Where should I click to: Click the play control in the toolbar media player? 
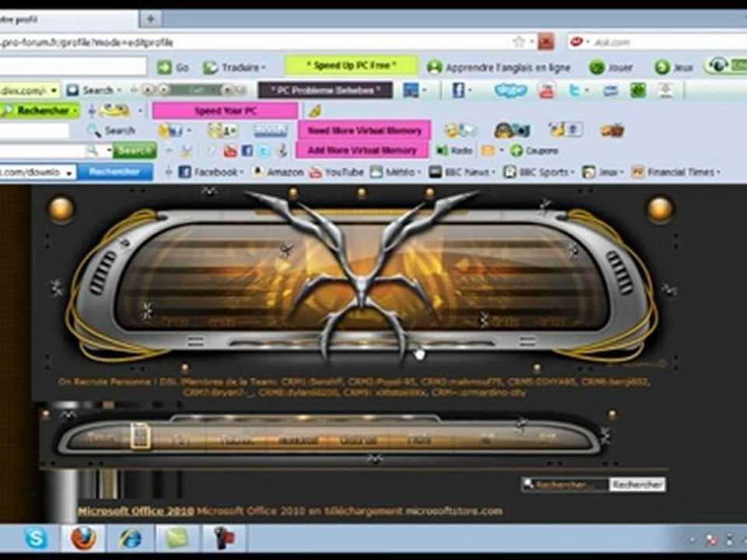point(163,89)
